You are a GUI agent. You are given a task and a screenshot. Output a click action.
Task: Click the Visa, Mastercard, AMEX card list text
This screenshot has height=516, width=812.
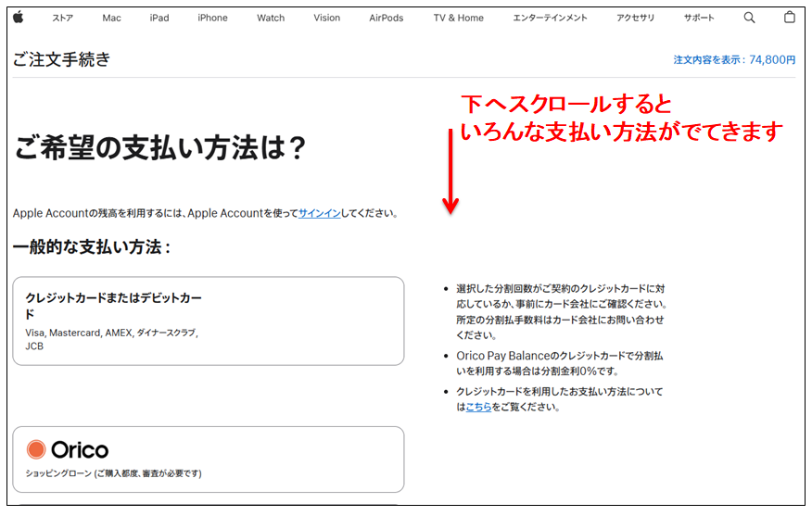click(x=112, y=339)
